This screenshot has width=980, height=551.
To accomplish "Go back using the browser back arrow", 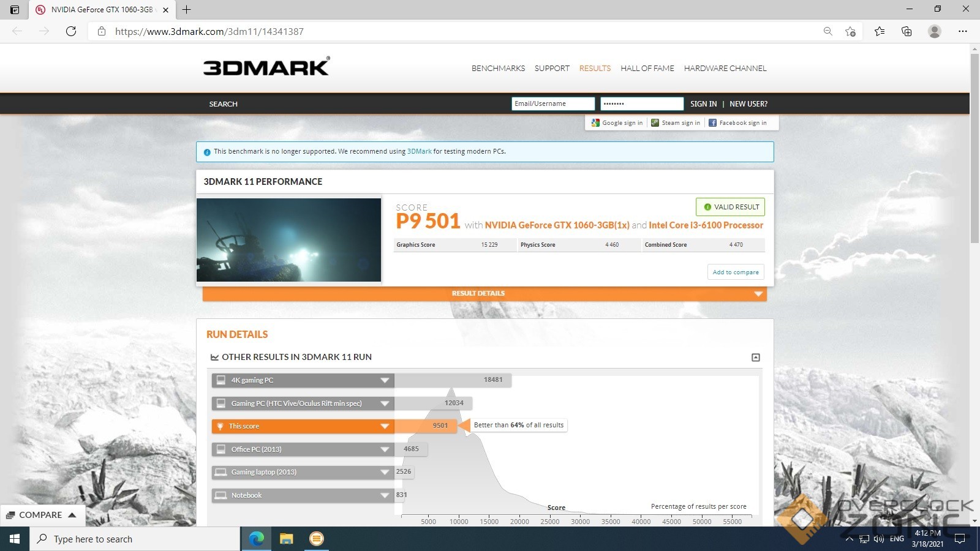I will click(x=17, y=31).
